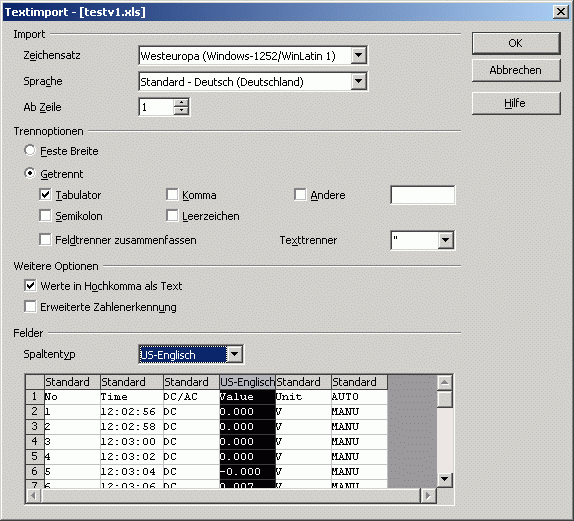Decrease the Ab Zeile spinner value
The image size is (574, 521).
point(181,111)
